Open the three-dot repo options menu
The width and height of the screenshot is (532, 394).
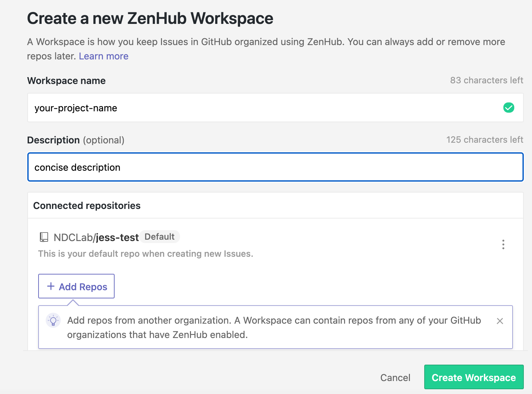point(503,244)
